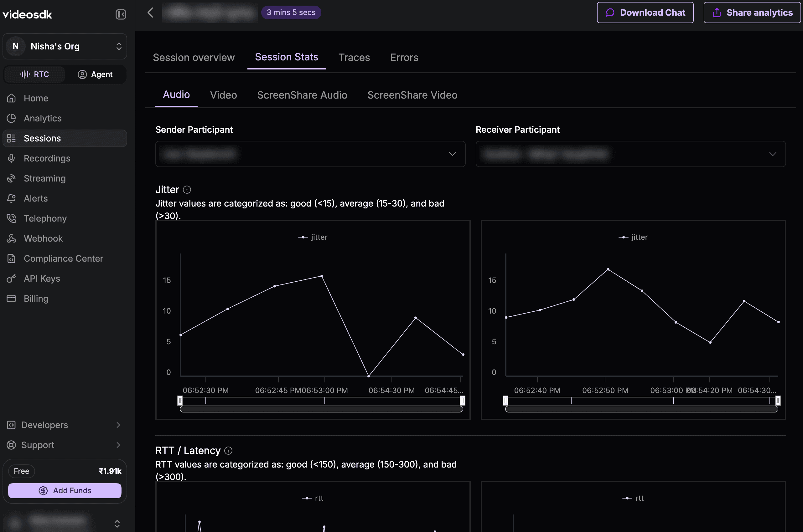Click the Free plan badge
The image size is (803, 532).
pos(21,471)
